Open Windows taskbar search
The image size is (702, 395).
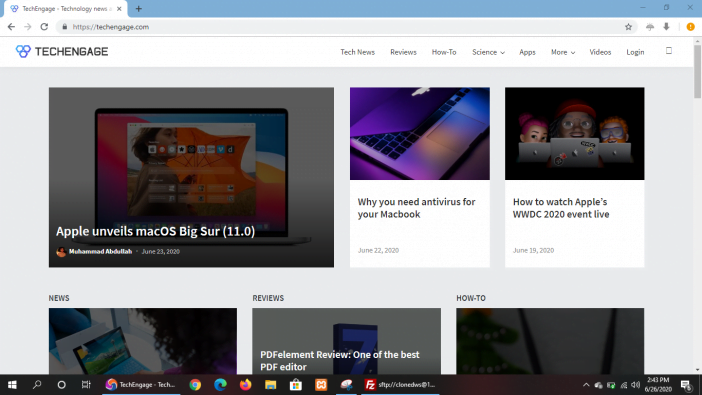pyautogui.click(x=37, y=385)
